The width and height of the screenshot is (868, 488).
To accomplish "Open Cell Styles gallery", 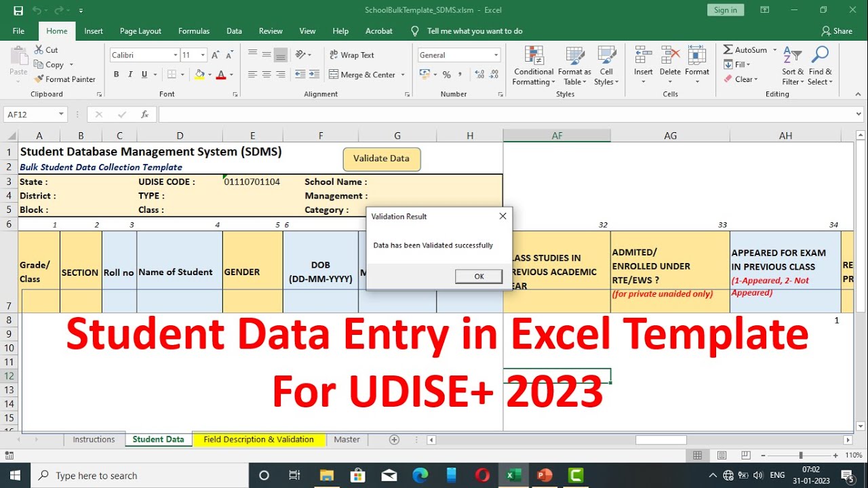I will pos(606,66).
